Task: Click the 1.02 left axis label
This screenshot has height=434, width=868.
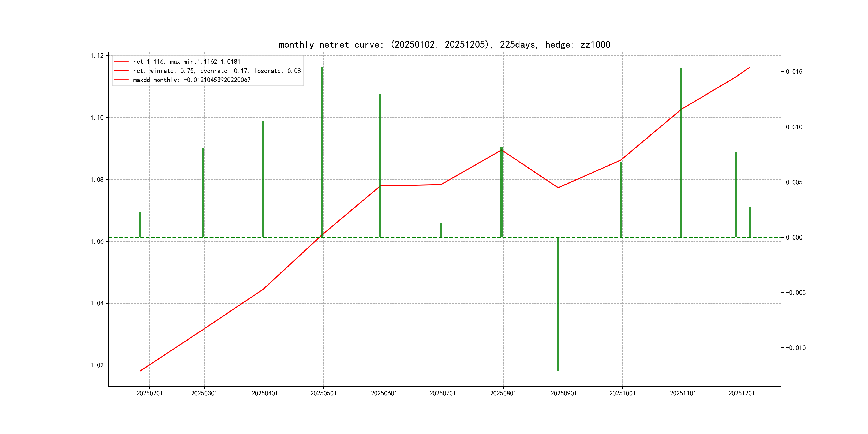Action: click(97, 365)
